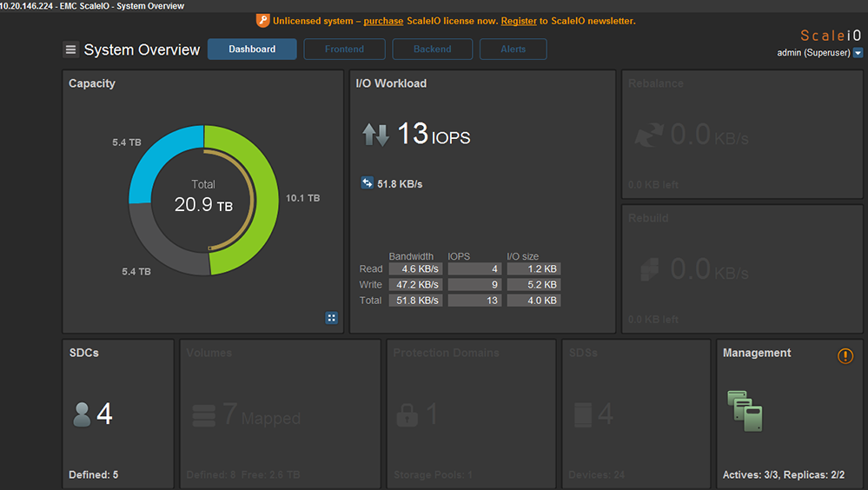The width and height of the screenshot is (868, 490).
Task: Open the admin user dropdown arrow
Action: point(858,53)
